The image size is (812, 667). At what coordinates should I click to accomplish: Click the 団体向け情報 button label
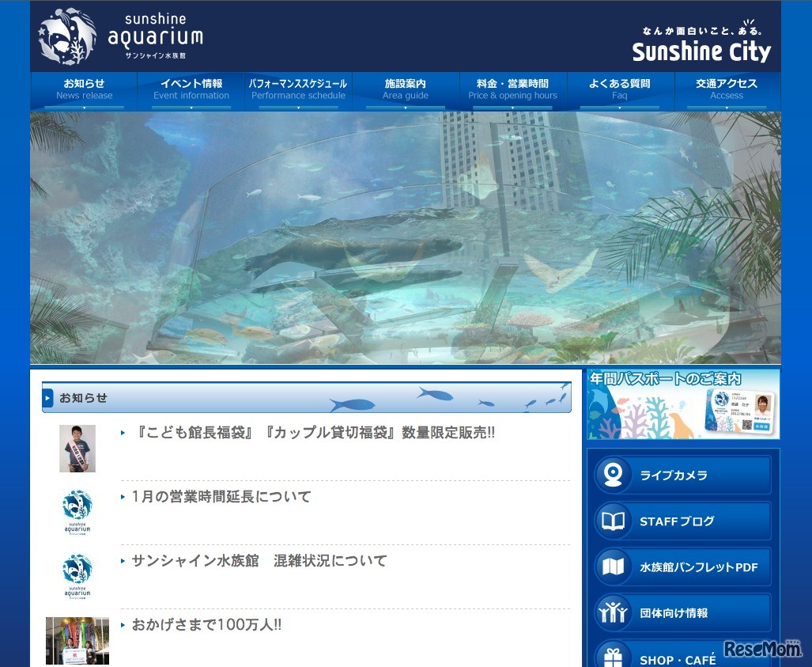pos(674,613)
